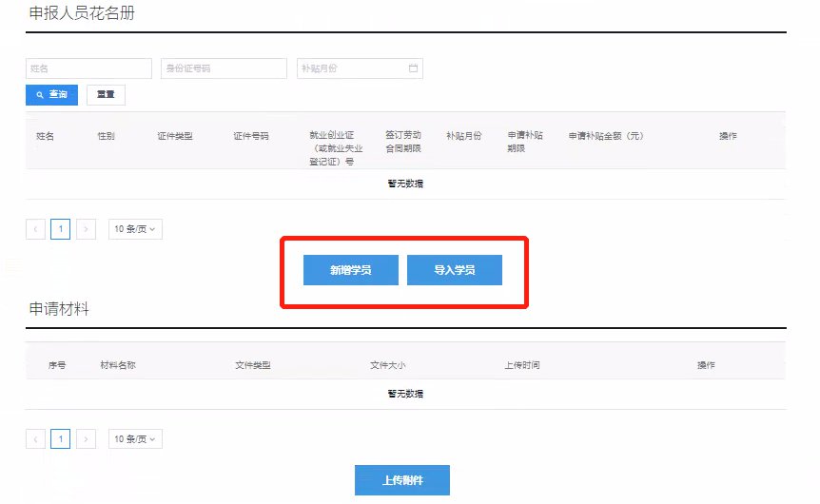820x504 pixels.
Task: Open the 补贴月份 month picker field
Action: (x=360, y=68)
